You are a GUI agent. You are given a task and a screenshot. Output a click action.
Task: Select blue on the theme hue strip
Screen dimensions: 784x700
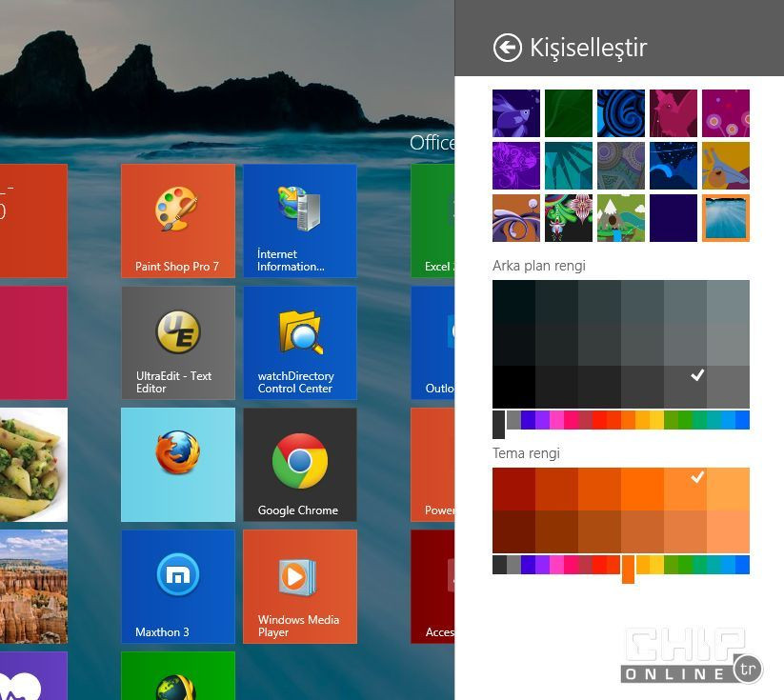coord(742,565)
